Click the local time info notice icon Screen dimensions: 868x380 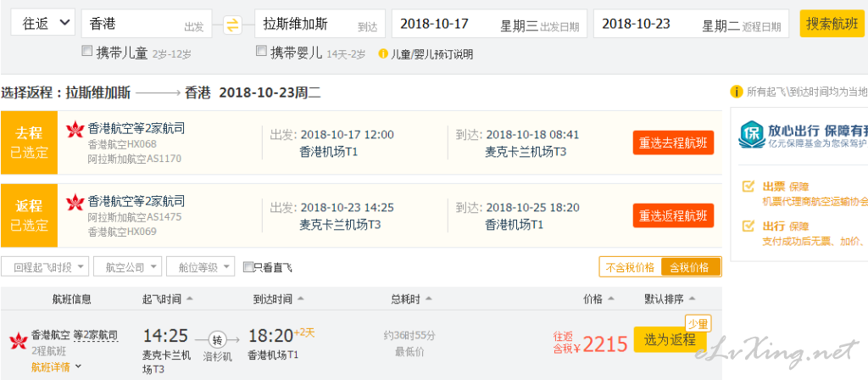(x=737, y=92)
